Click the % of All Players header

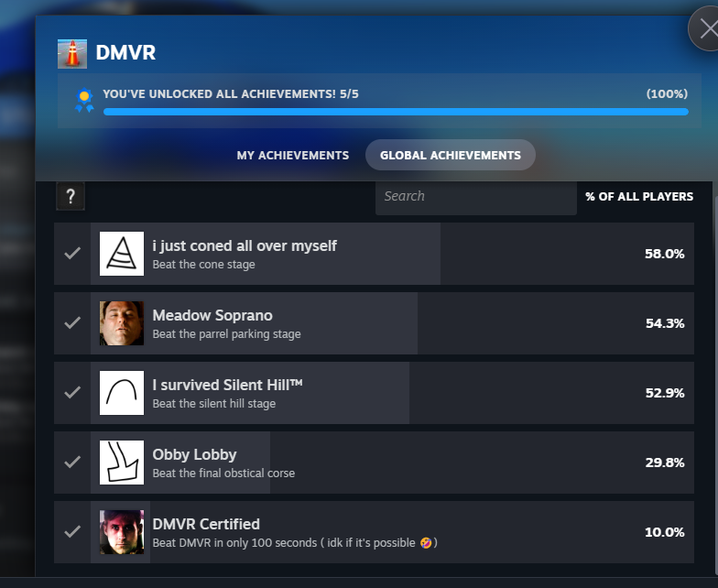pos(639,196)
